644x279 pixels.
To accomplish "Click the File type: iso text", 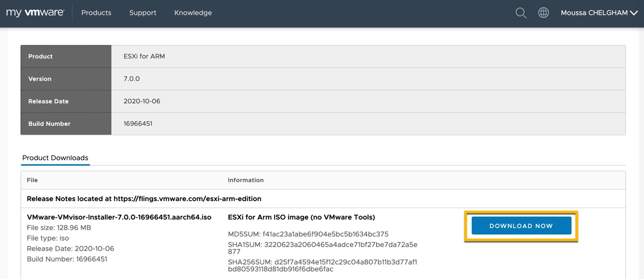I will pyautogui.click(x=48, y=238).
